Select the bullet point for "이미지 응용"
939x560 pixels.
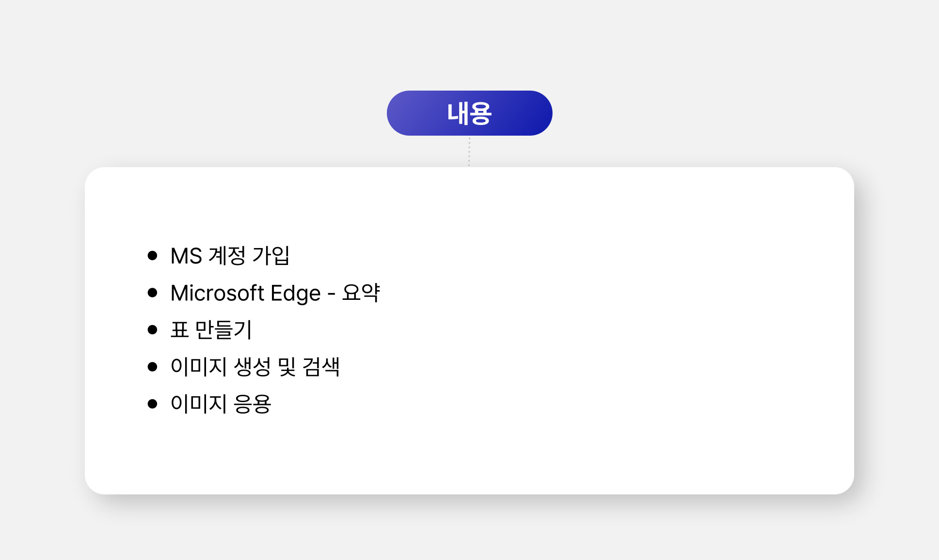[x=153, y=404]
